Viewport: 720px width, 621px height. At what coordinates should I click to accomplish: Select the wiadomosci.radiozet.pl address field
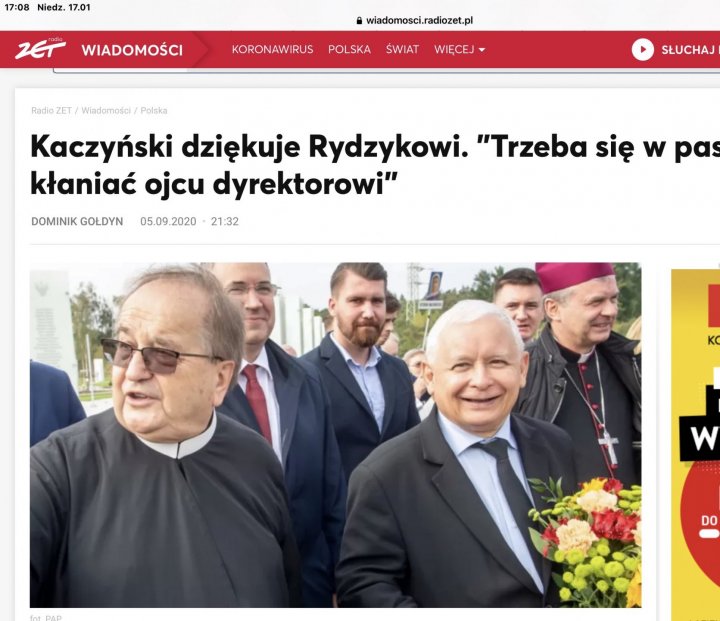tap(415, 21)
